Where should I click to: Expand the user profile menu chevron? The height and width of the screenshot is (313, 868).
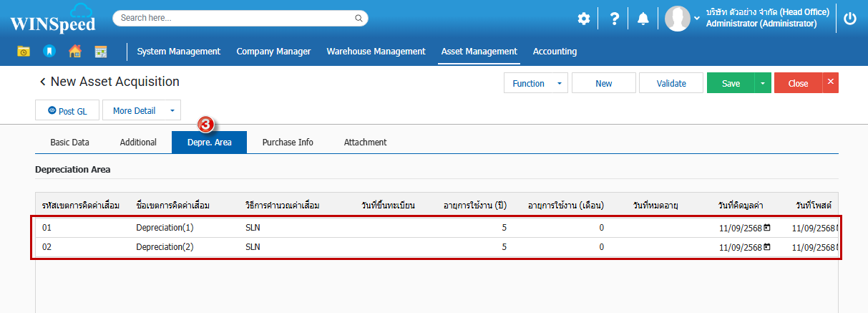click(697, 19)
